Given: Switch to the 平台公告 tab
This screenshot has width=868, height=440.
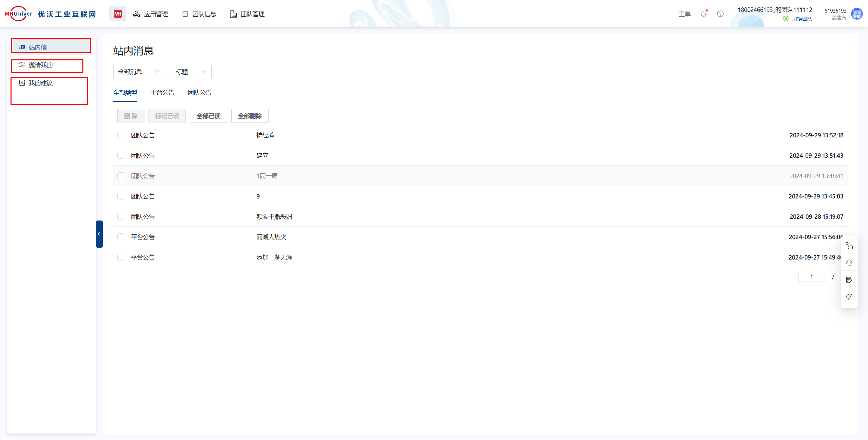Looking at the screenshot, I should pos(162,93).
